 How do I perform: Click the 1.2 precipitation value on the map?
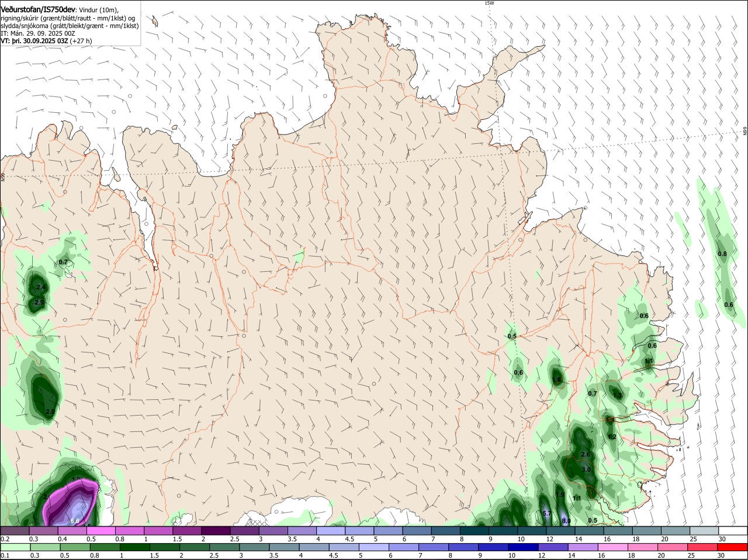[x=612, y=437]
